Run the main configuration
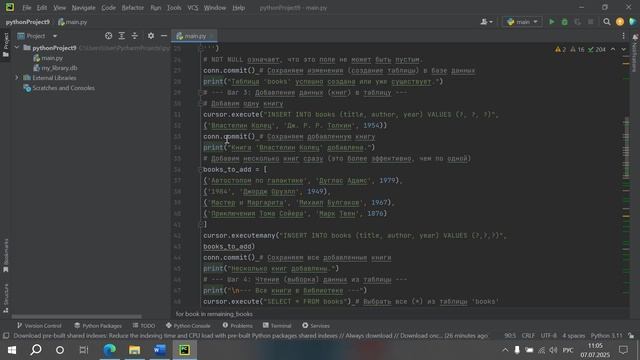640x360 pixels. tap(551, 22)
